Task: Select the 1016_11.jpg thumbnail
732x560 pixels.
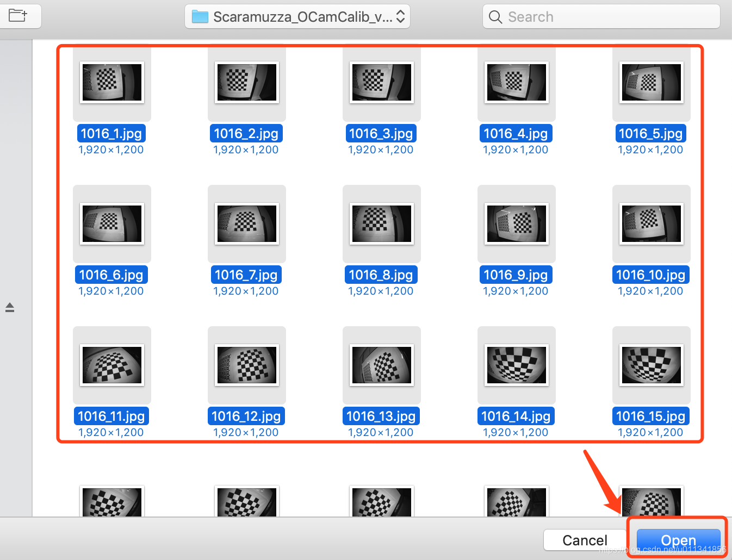Action: point(112,365)
